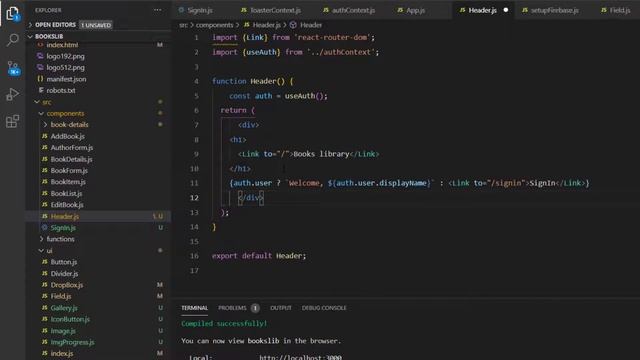The height and width of the screenshot is (360, 640).
Task: Open the PROBLEMS panel tab
Action: (x=232, y=308)
